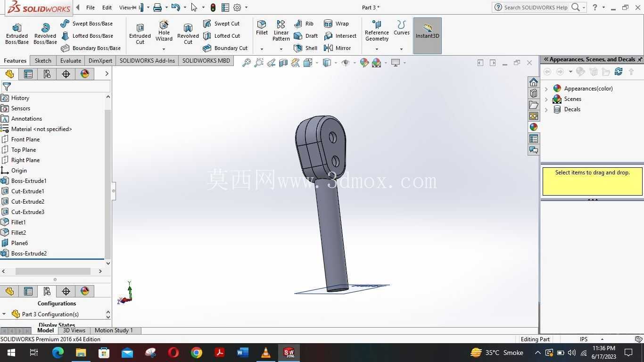Open the ConfigurationManager tab icon

47,74
